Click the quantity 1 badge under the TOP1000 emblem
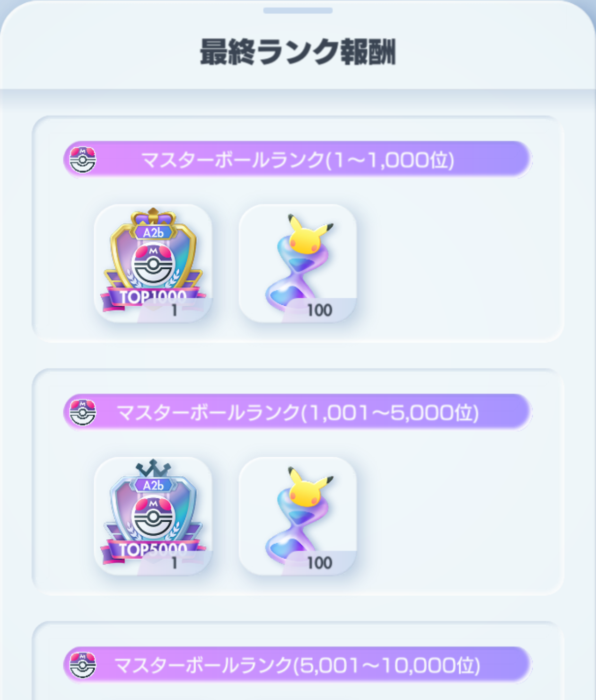This screenshot has width=596, height=700. [175, 310]
